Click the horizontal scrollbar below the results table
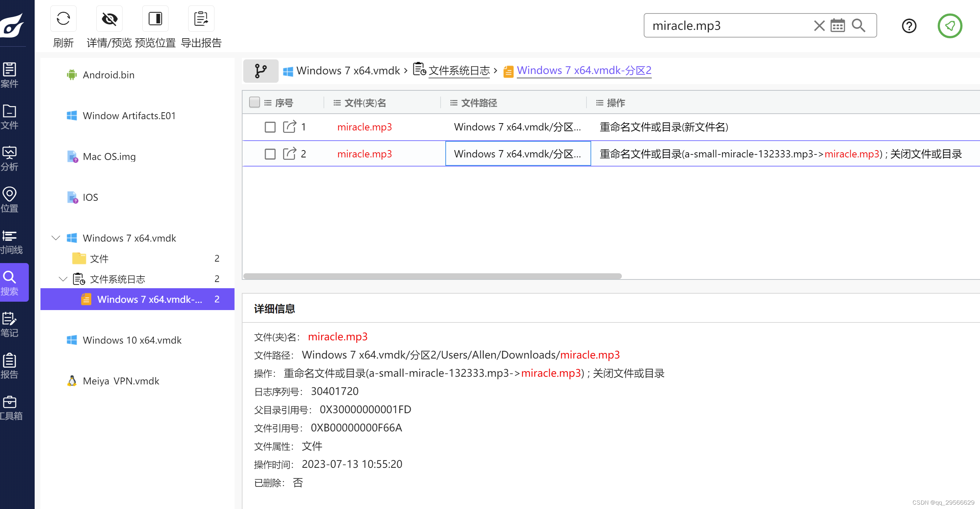980x509 pixels. 432,276
